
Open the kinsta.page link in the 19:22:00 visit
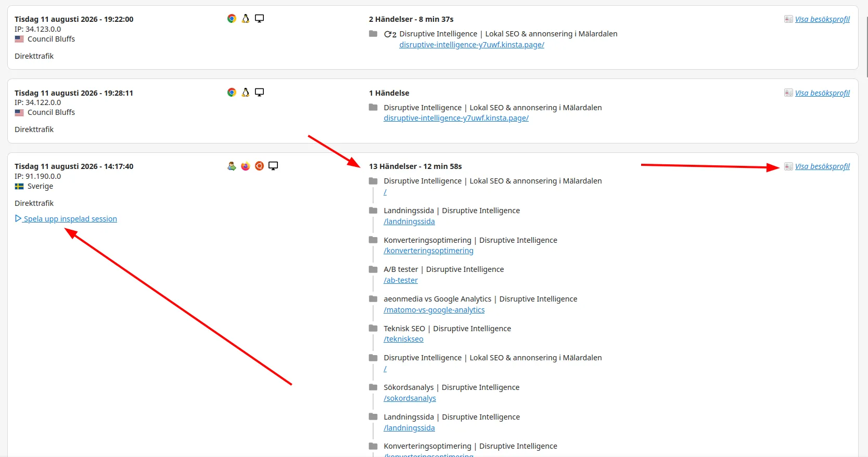click(471, 45)
